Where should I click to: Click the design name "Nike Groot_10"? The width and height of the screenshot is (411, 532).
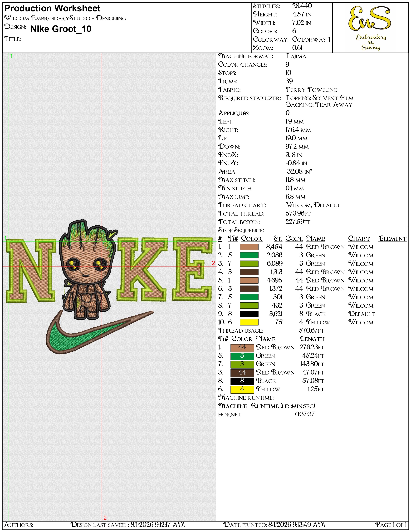coord(61,29)
